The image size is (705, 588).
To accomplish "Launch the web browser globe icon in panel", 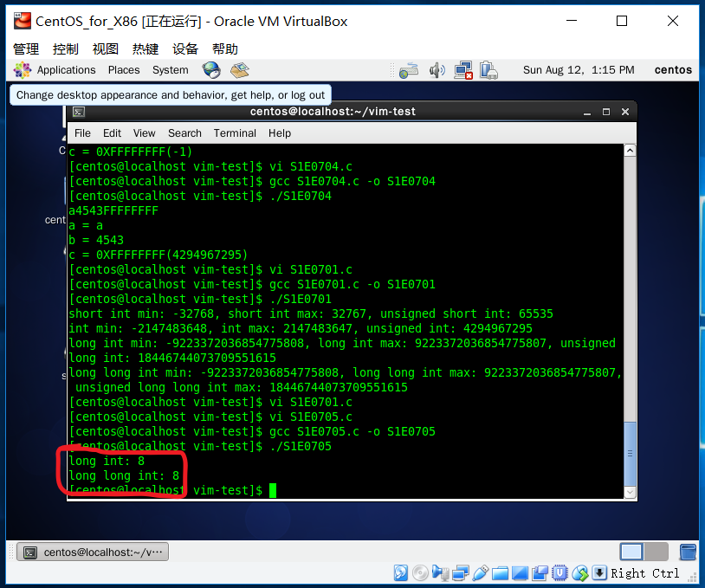I will point(211,70).
